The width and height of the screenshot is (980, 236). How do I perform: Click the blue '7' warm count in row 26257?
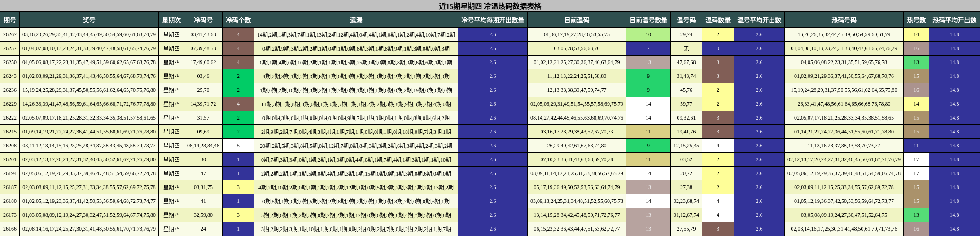click(x=648, y=48)
